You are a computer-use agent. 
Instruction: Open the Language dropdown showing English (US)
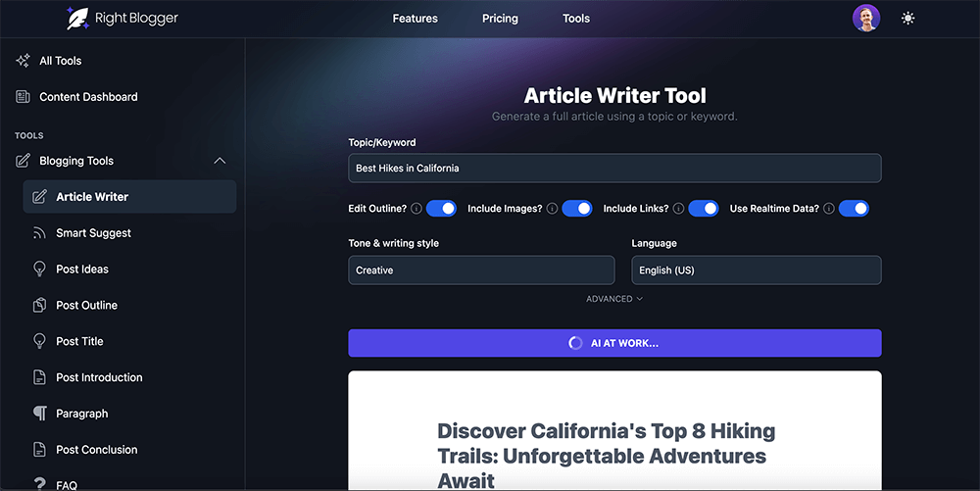pyautogui.click(x=757, y=270)
